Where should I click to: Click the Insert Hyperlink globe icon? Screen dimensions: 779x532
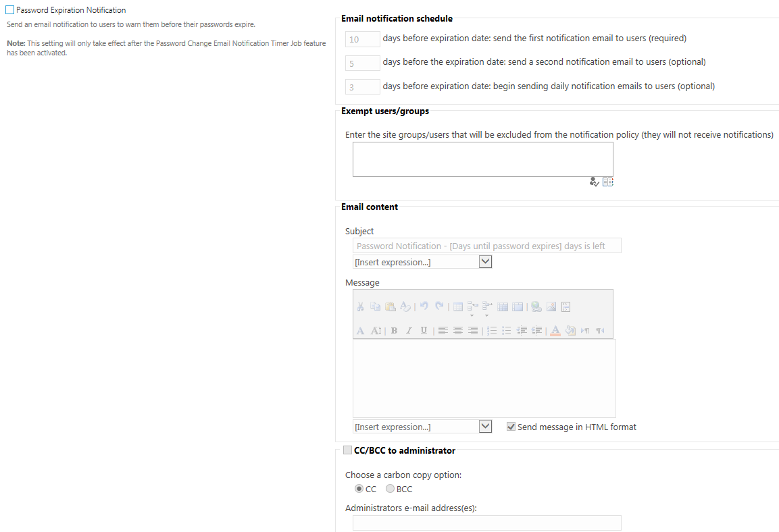[536, 307]
